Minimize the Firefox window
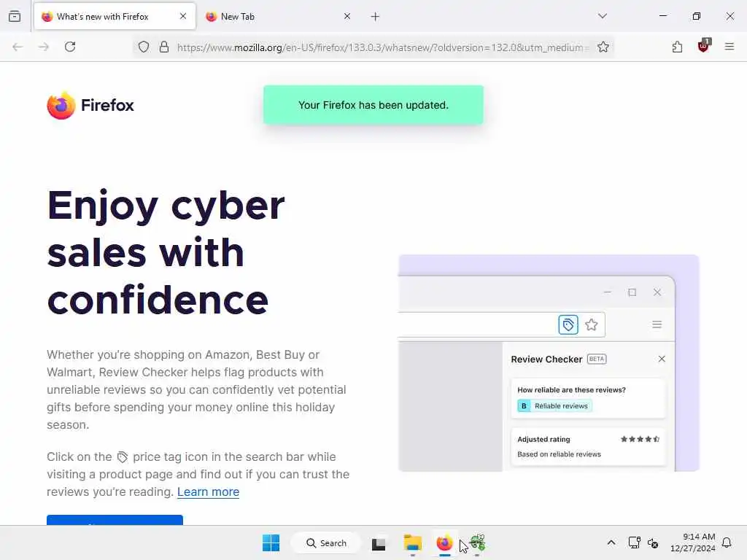Screen dimensions: 747x560 tap(663, 16)
